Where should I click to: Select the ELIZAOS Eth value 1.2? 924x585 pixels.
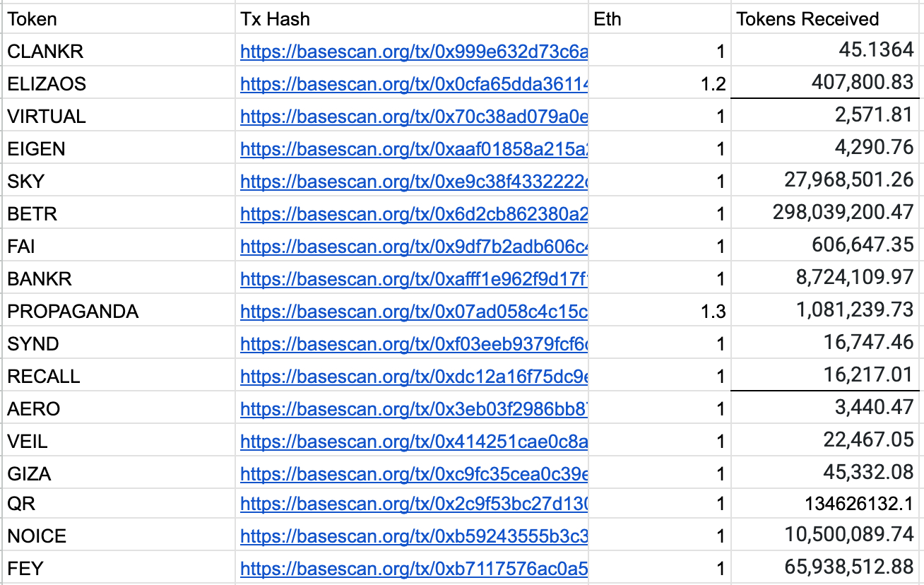[660, 83]
